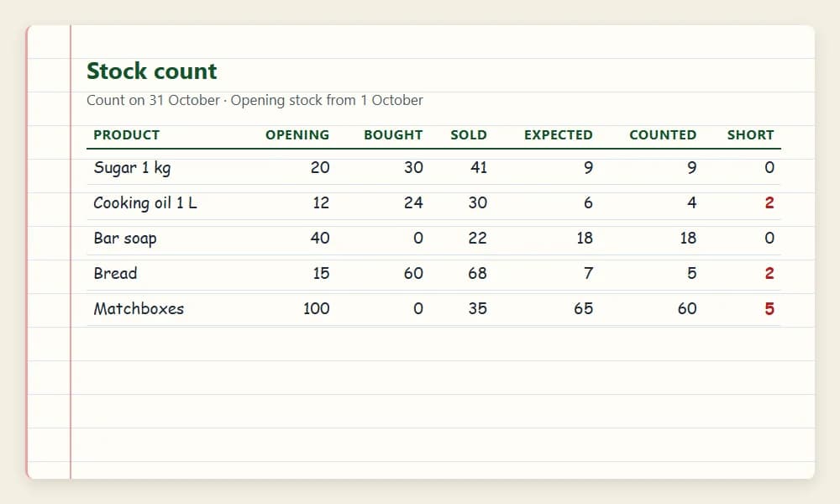
Task: Click Bar soap expected value 18
Action: point(585,239)
